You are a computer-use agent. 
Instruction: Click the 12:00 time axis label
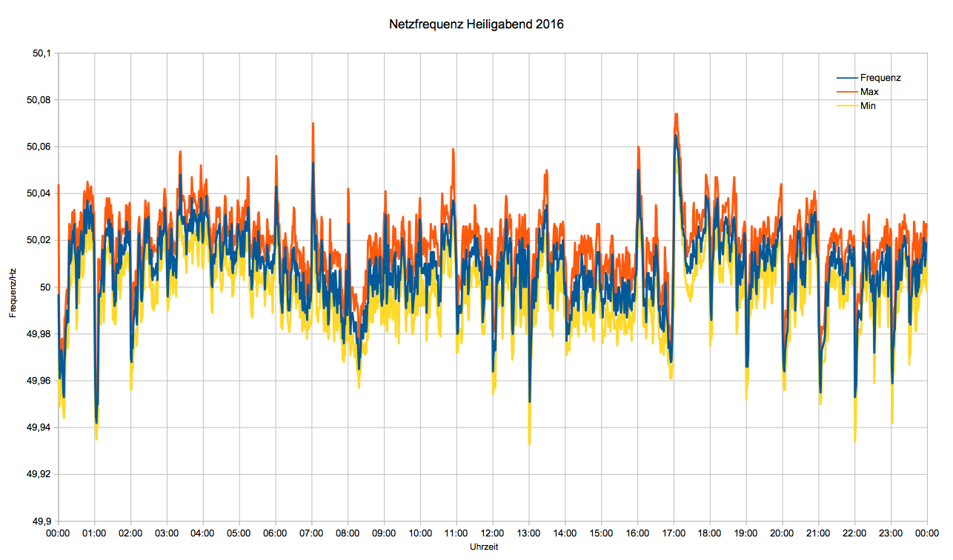pos(493,533)
